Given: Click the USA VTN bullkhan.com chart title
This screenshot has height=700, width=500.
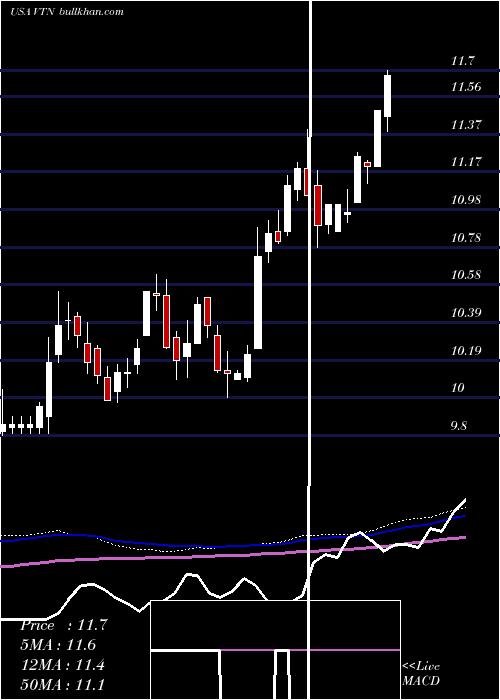Looking at the screenshot, I should click(67, 12).
